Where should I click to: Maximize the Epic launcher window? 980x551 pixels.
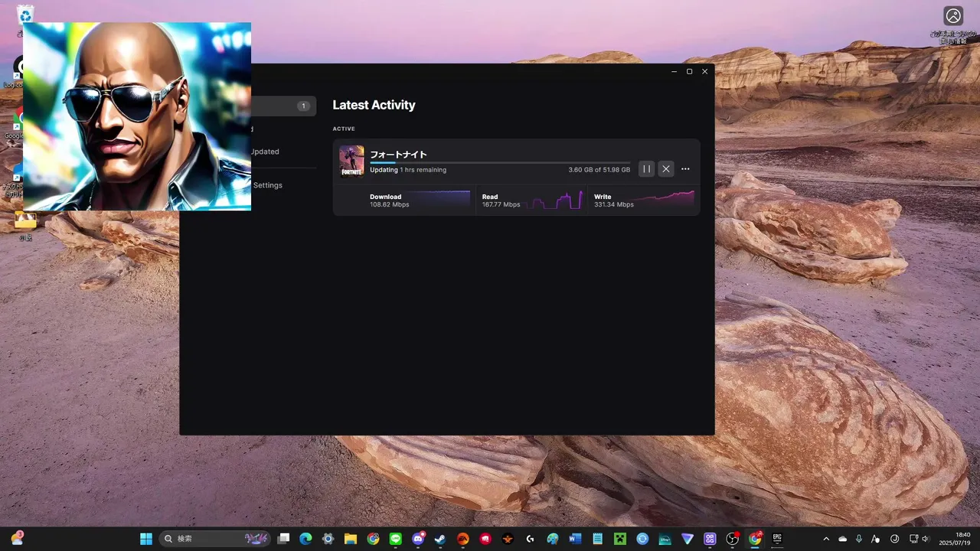coord(689,71)
